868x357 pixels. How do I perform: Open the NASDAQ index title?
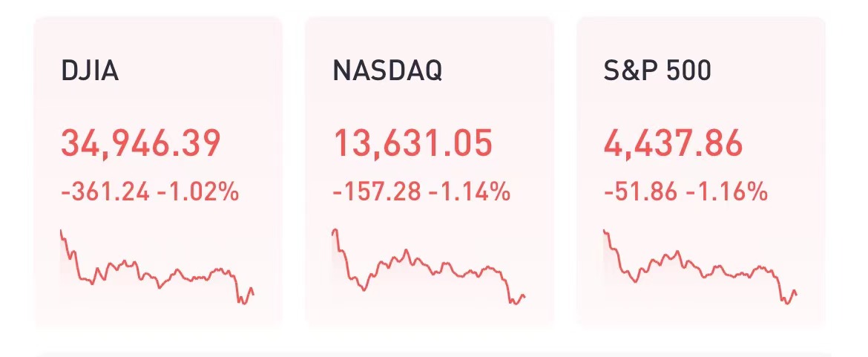coord(387,71)
